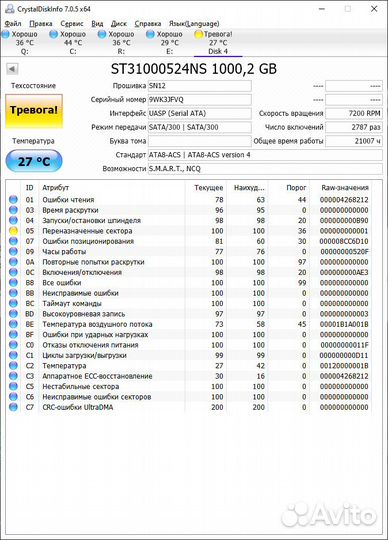Click the Стандарт ATA8-ACS field

265,155
